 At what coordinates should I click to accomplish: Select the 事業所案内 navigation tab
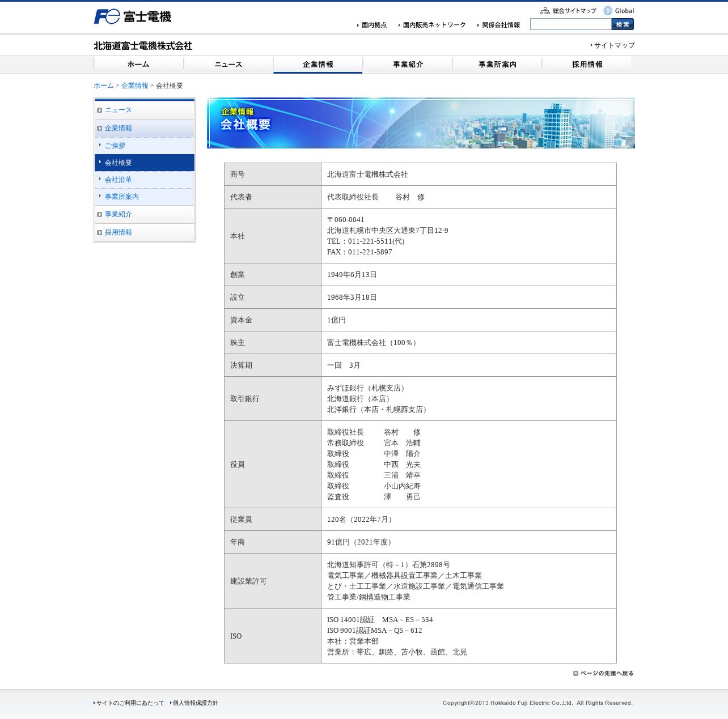click(x=497, y=65)
